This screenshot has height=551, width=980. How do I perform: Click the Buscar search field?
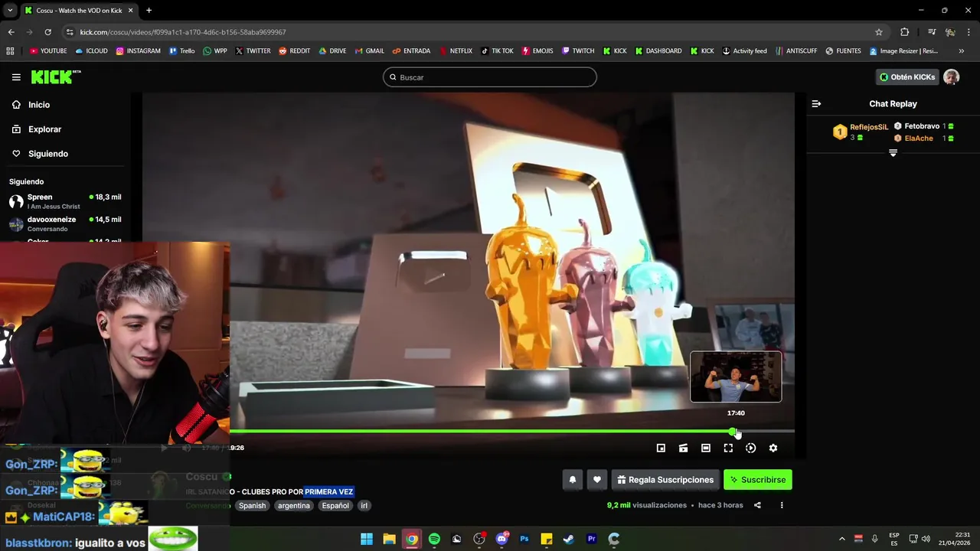[x=490, y=77]
